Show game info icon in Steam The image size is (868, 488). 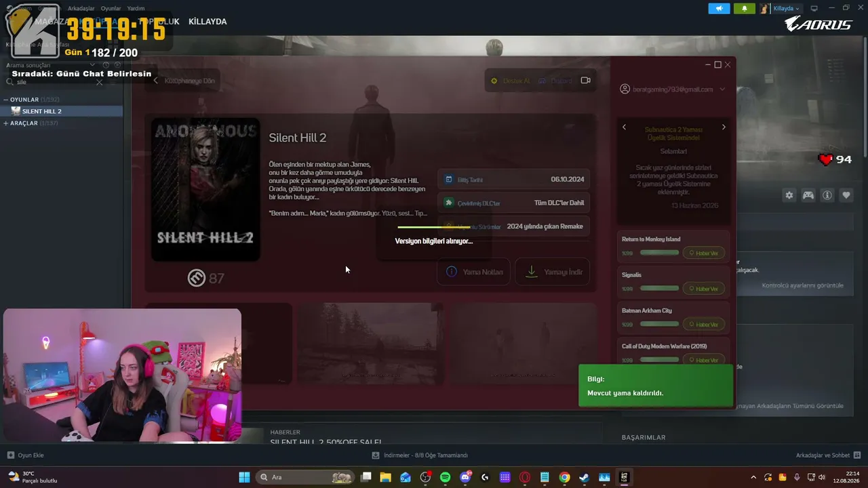point(827,195)
